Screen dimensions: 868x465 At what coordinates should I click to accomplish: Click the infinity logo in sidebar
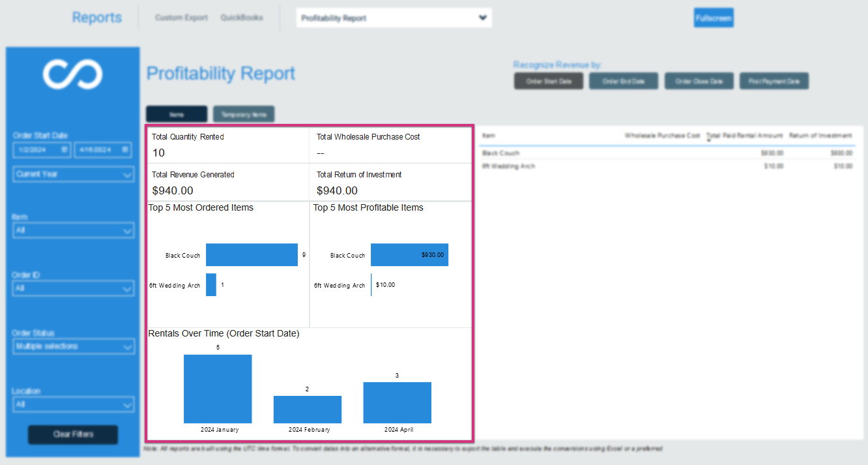pos(73,74)
